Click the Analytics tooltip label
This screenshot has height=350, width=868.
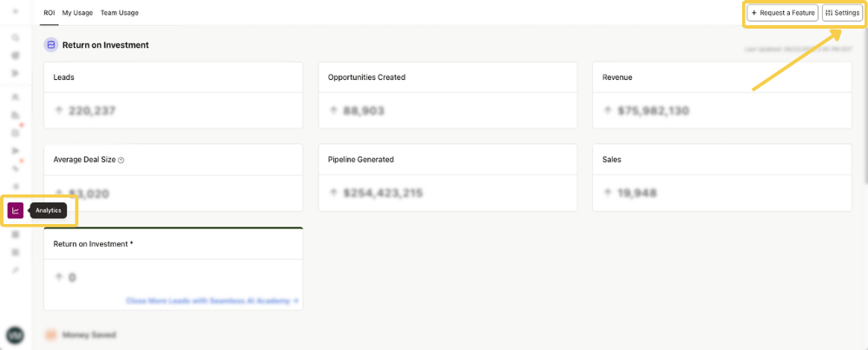pyautogui.click(x=48, y=210)
